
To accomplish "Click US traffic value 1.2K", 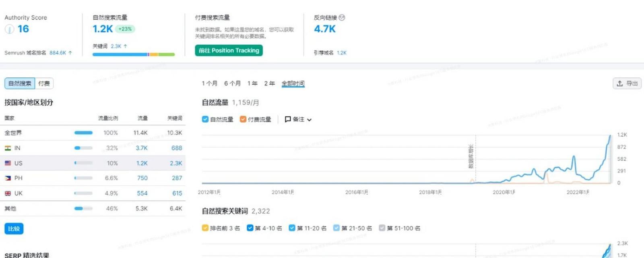I will pyautogui.click(x=142, y=163).
